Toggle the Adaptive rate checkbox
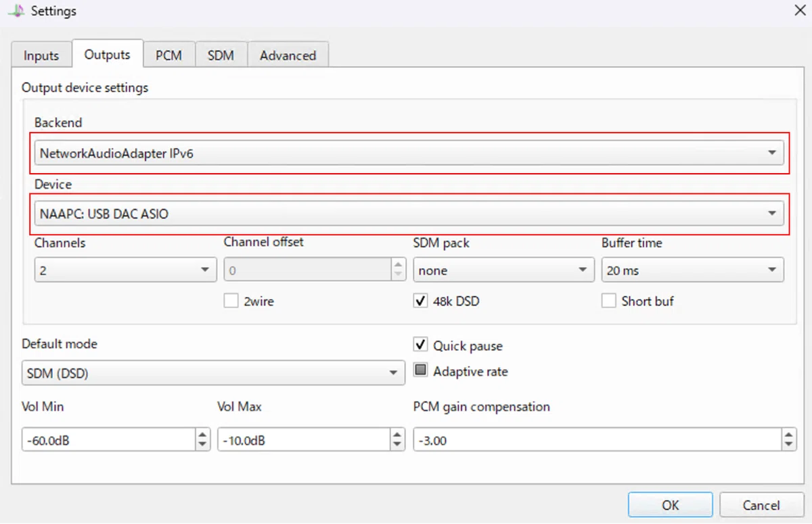812x524 pixels. tap(420, 371)
